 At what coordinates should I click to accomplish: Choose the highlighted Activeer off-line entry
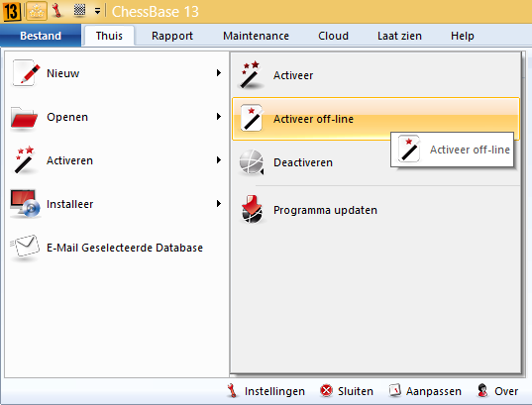375,119
